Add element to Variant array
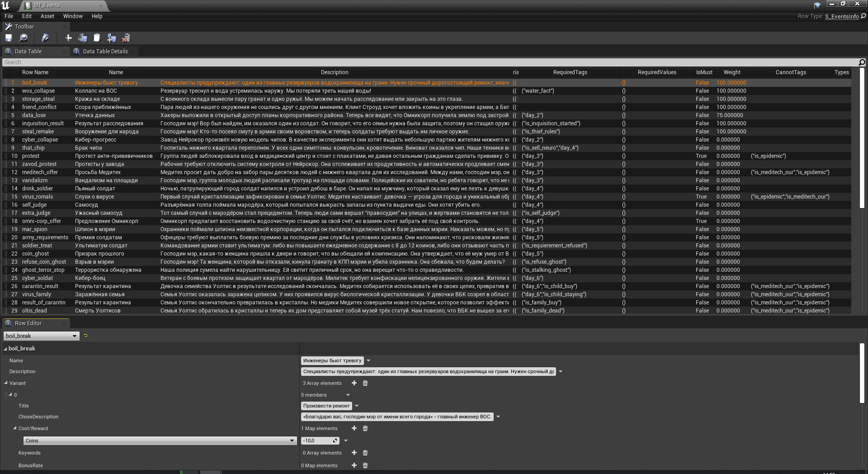 (x=354, y=383)
